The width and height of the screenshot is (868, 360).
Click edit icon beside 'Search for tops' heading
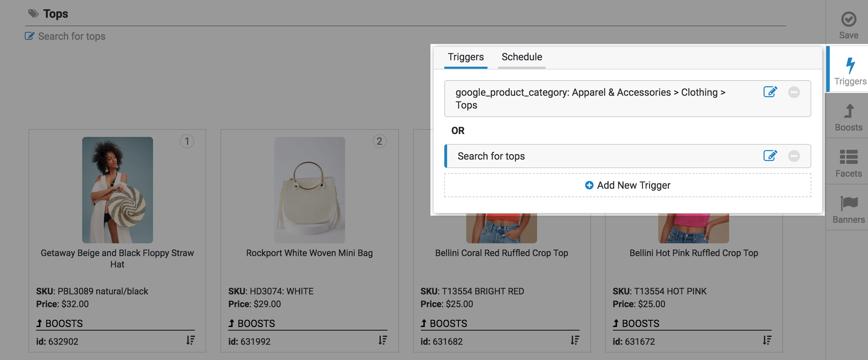(29, 36)
